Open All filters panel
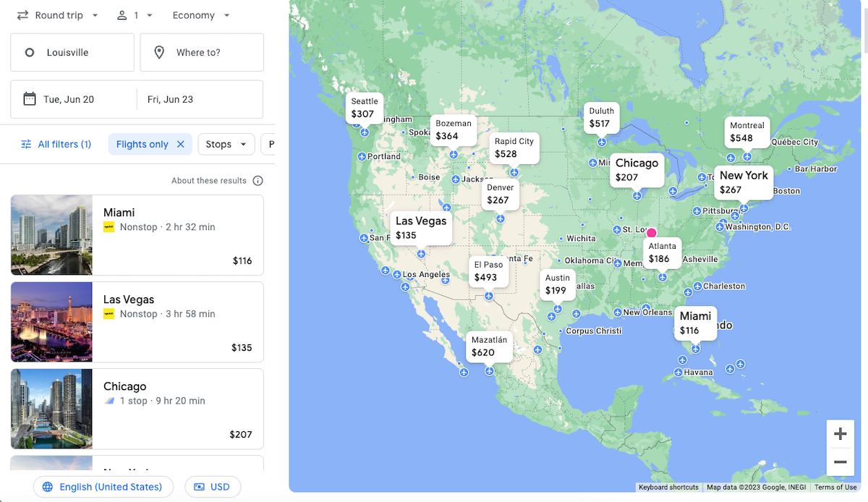This screenshot has height=502, width=868. point(56,144)
